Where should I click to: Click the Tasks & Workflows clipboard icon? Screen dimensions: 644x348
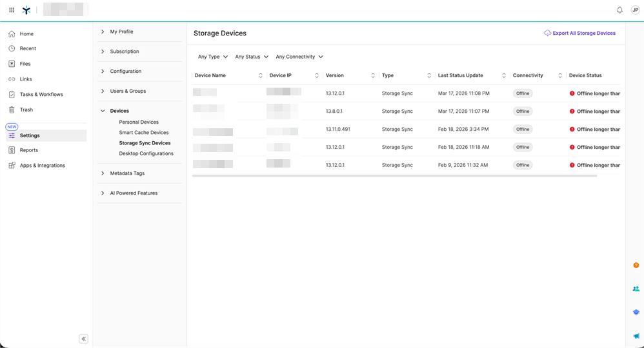(12, 94)
